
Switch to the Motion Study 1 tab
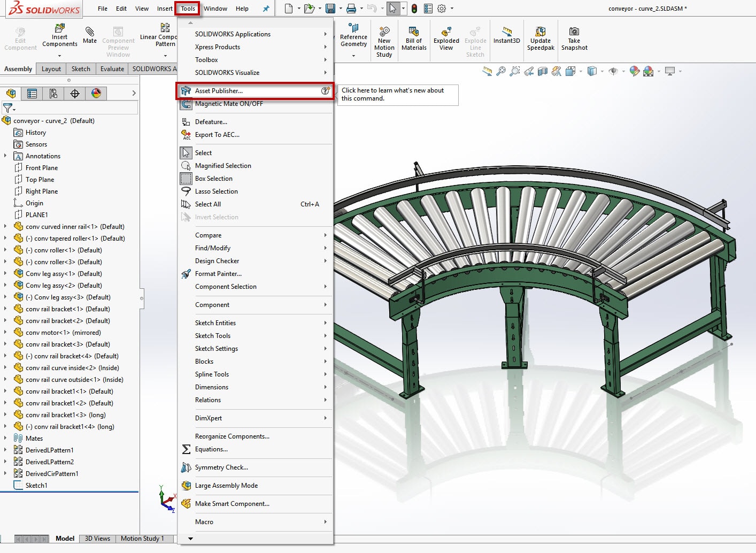142,539
